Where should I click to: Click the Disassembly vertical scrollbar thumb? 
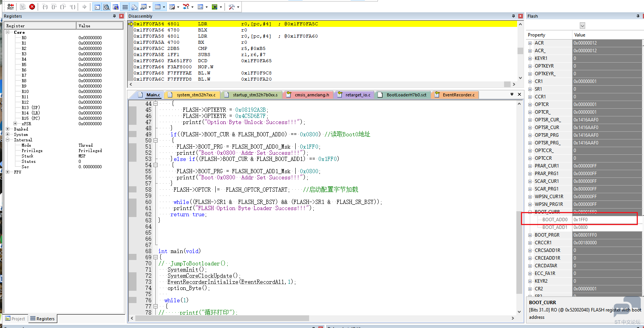point(520,51)
